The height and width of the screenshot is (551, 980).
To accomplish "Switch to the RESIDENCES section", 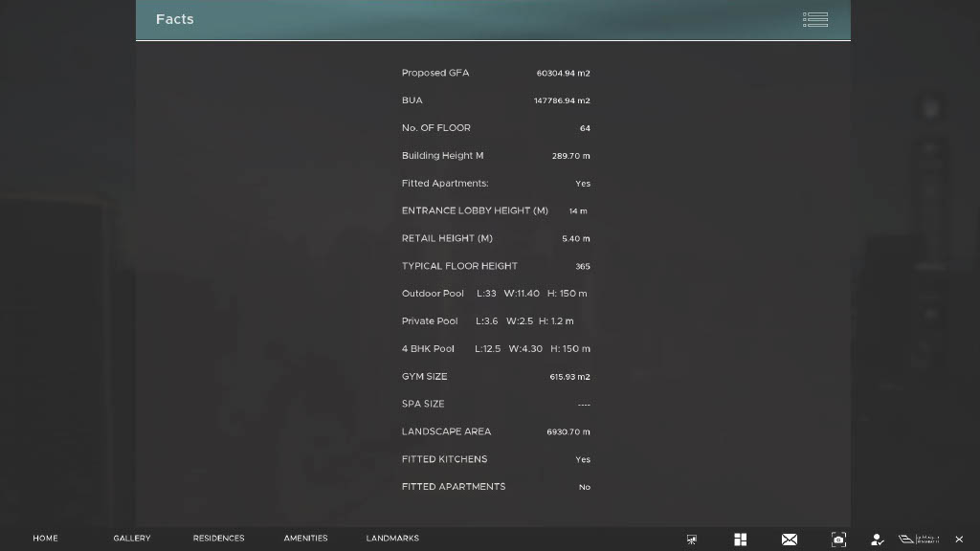I will tap(218, 539).
